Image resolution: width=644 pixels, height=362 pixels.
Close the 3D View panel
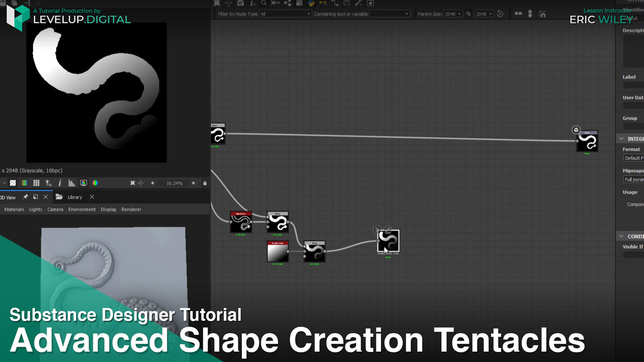45,197
